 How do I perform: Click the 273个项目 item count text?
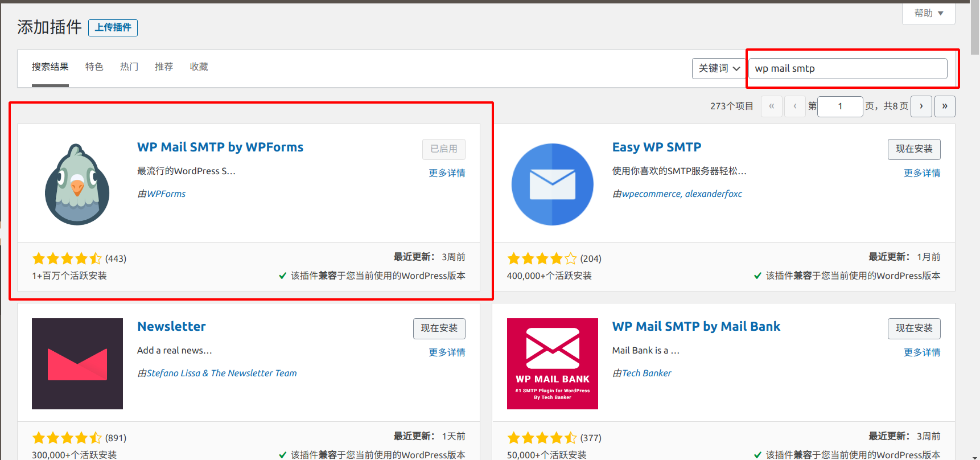[731, 106]
